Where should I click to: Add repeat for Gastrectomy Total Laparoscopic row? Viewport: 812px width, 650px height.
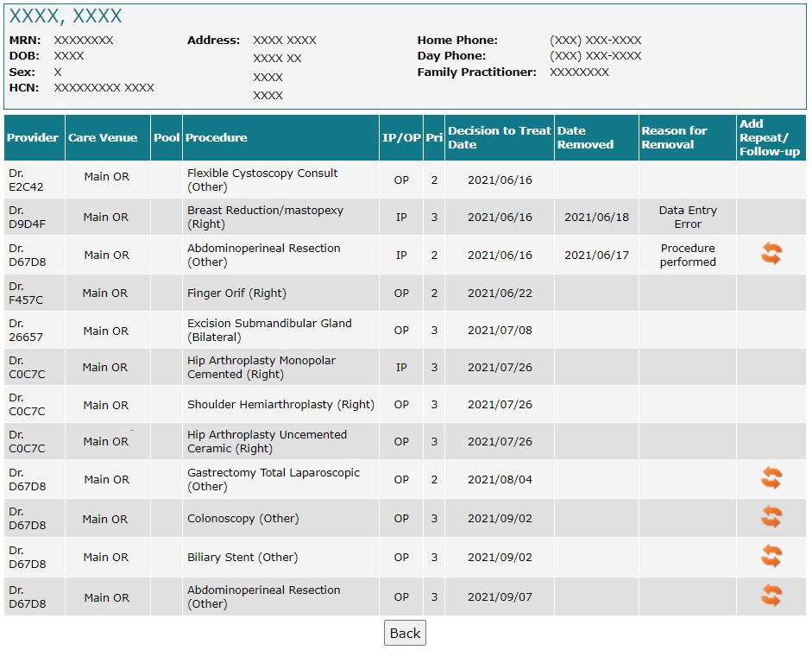[x=771, y=478]
